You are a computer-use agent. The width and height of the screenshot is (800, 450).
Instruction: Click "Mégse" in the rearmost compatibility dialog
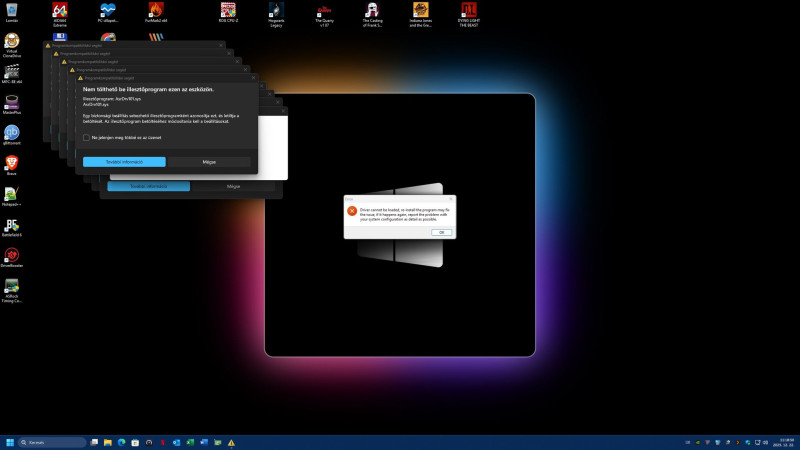pos(234,186)
